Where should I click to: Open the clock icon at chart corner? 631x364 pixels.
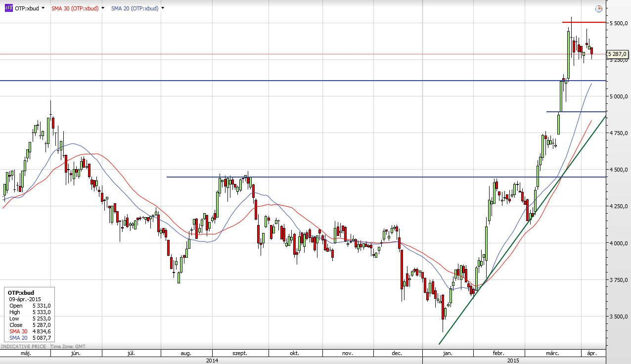(599, 8)
